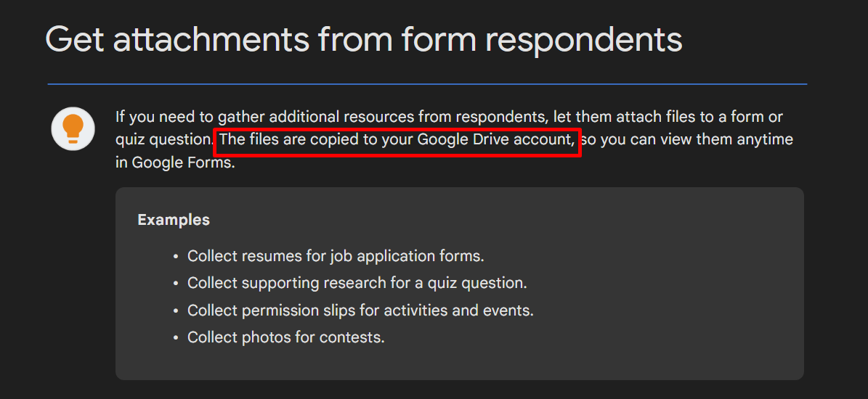Image resolution: width=868 pixels, height=399 pixels.
Task: Click the "Get attachments from form respondents" heading
Action: tap(363, 39)
